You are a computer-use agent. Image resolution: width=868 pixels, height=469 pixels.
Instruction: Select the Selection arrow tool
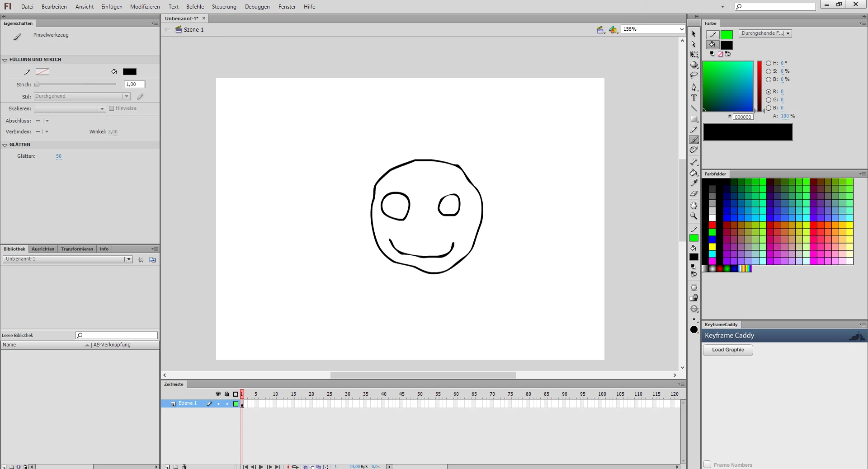pos(693,34)
